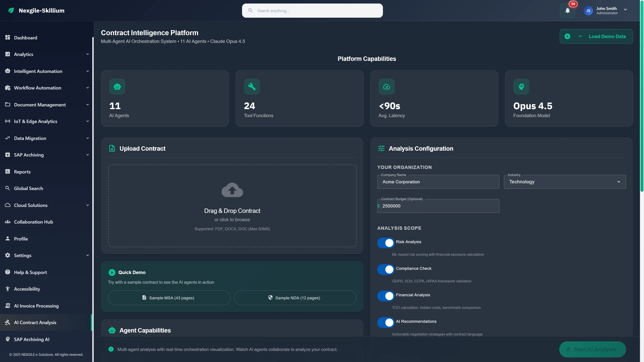Image resolution: width=644 pixels, height=362 pixels.
Task: Open the Dashboard from the sidebar
Action: point(25,38)
